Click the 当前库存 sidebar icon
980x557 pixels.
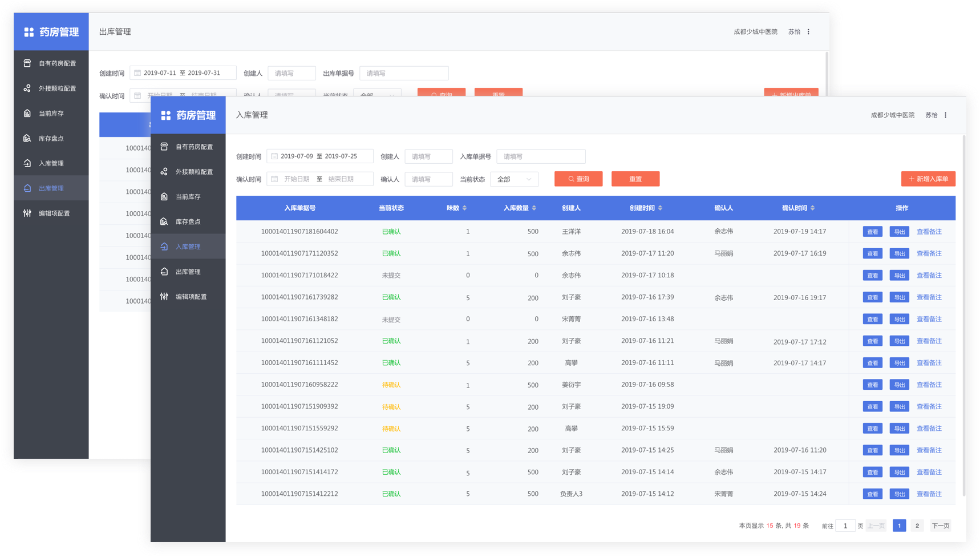click(164, 197)
